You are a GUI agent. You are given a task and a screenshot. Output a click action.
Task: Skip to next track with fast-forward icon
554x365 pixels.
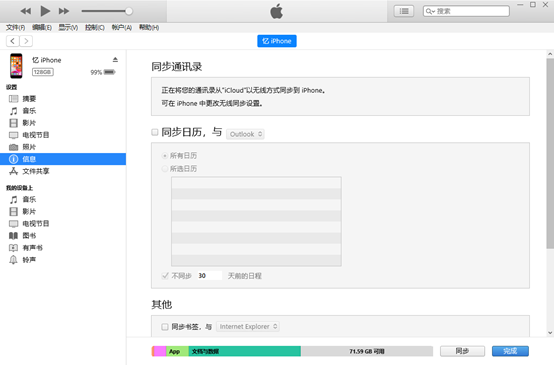point(64,11)
